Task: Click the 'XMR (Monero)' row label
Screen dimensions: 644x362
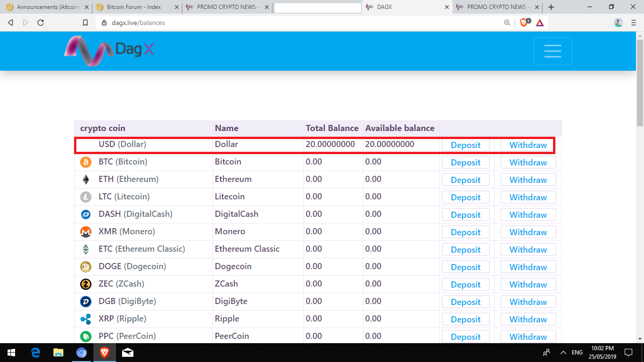Action: pos(127,231)
